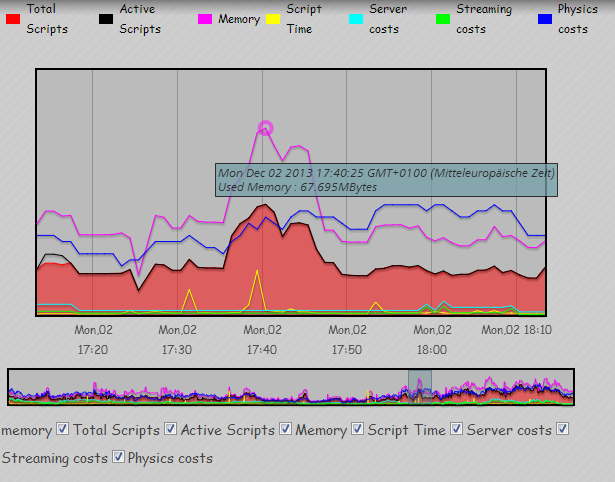The height and width of the screenshot is (482, 615).
Task: Click the yellow Script Time legend swatch
Action: [271, 19]
